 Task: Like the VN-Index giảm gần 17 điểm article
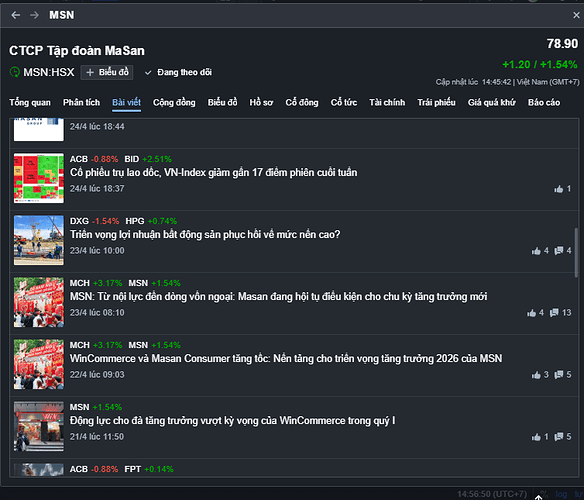click(x=558, y=189)
